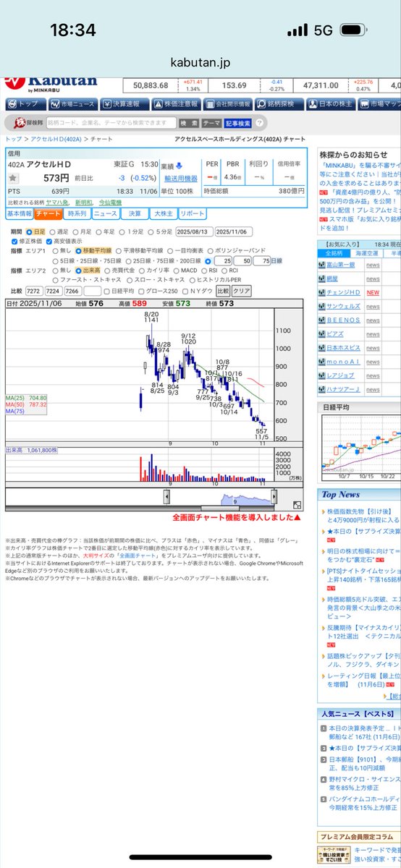Click chart icon next to サンウェルズ
The width and height of the screenshot is (401, 868).
(321, 306)
